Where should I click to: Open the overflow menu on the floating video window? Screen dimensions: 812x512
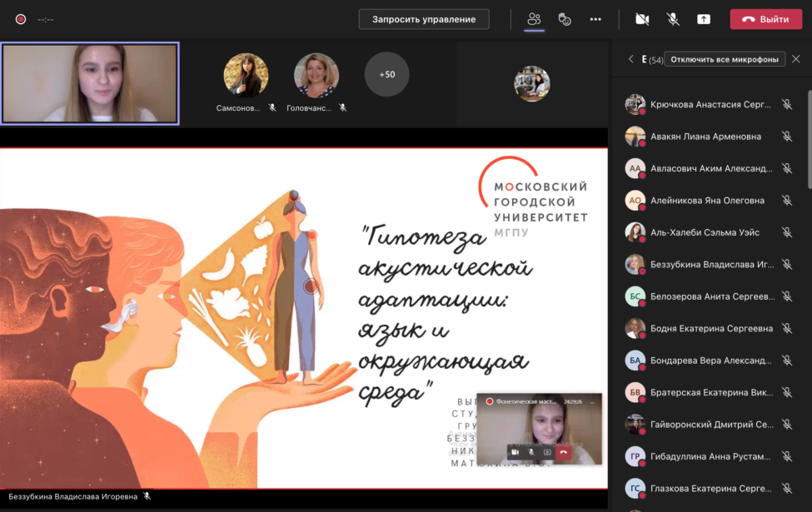591,401
